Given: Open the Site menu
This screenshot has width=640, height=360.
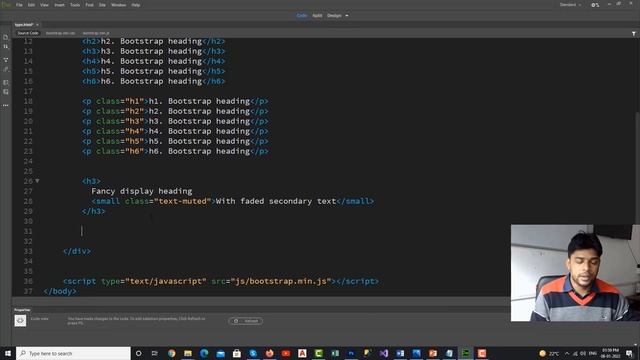Looking at the screenshot, I should coord(102,5).
